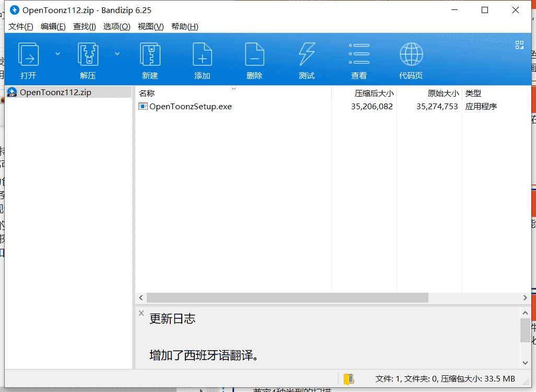Click the 应用程序 type cell
536x392 pixels.
click(x=481, y=107)
